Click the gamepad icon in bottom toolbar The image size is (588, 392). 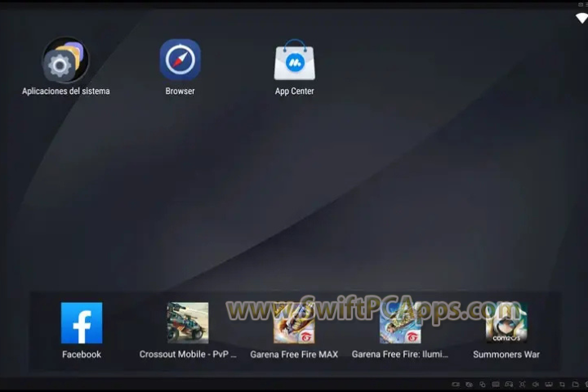(510, 384)
